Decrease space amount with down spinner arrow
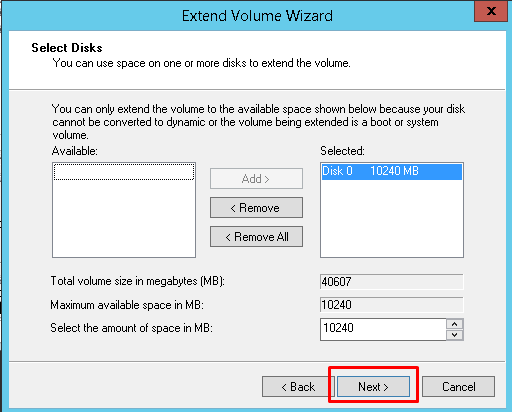The height and width of the screenshot is (412, 512). (x=455, y=335)
